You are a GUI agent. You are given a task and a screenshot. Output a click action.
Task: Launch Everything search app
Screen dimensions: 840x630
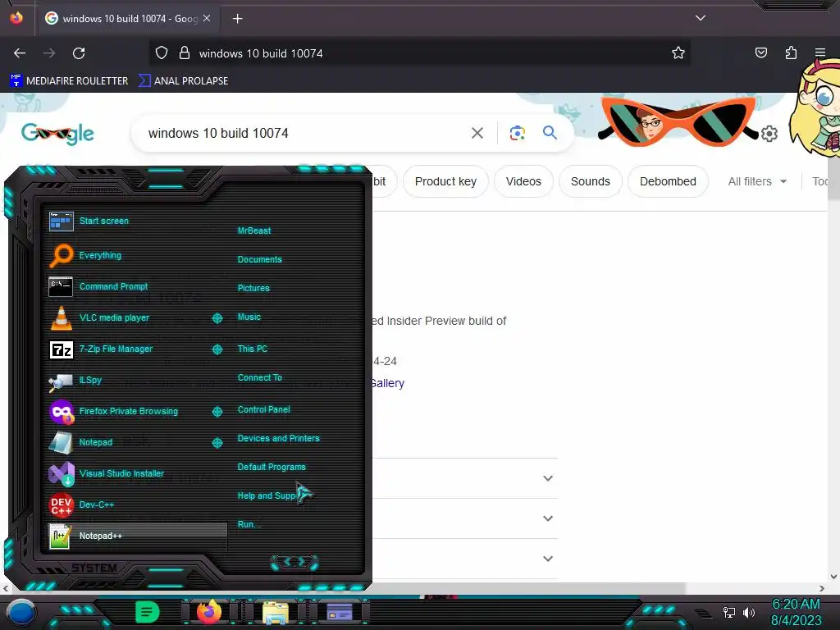tap(137, 256)
